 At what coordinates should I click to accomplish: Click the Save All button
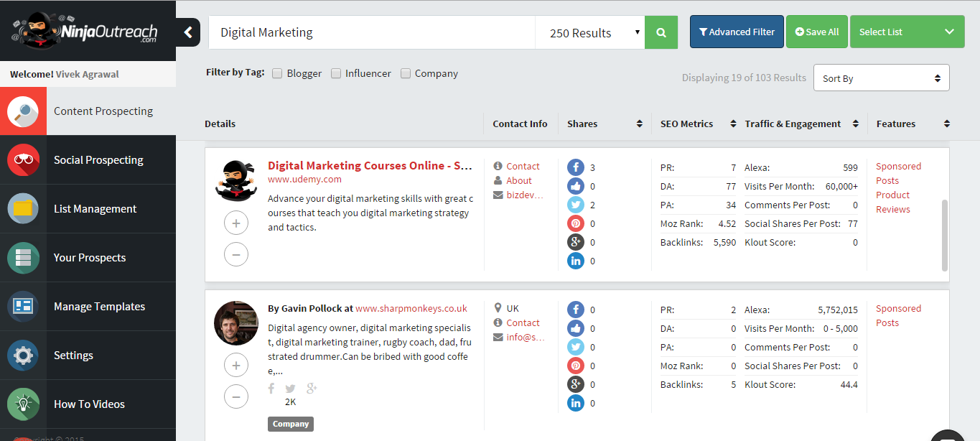tap(817, 32)
